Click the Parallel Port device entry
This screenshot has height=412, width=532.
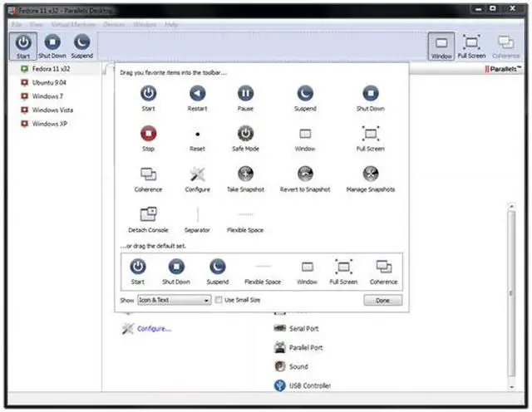(298, 347)
